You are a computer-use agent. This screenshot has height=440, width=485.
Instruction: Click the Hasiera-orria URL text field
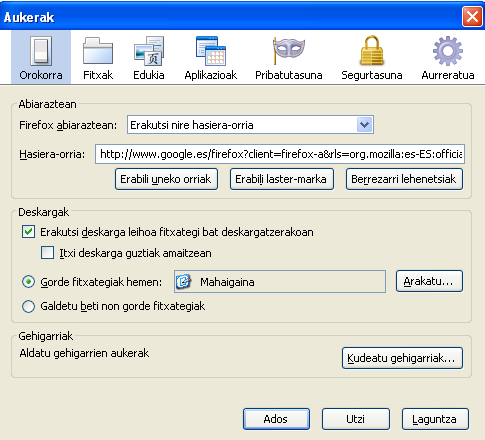point(280,154)
